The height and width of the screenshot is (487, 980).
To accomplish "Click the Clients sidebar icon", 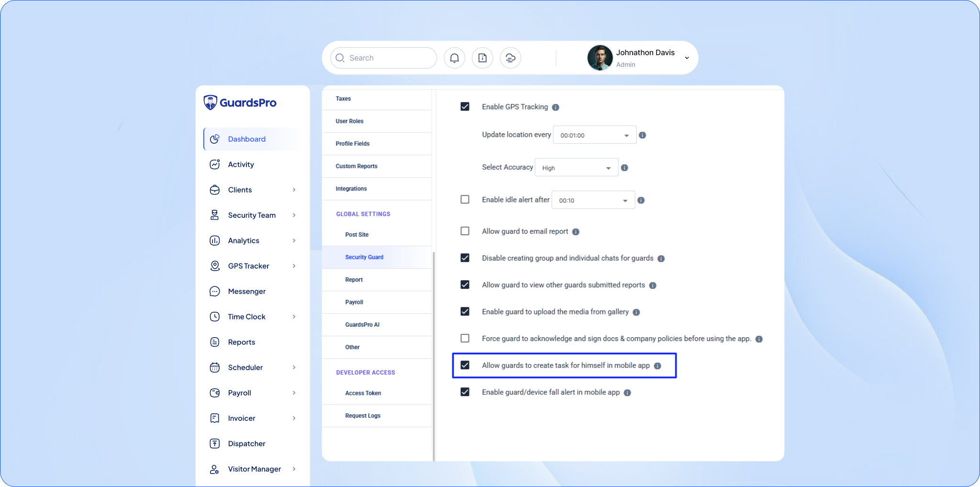I will (x=215, y=190).
